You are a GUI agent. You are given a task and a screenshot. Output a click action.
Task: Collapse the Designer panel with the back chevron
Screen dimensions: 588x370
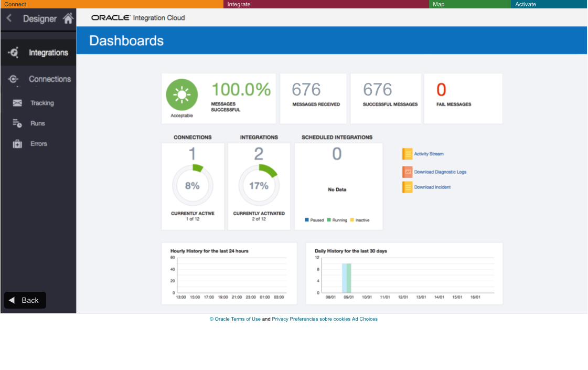(x=8, y=17)
